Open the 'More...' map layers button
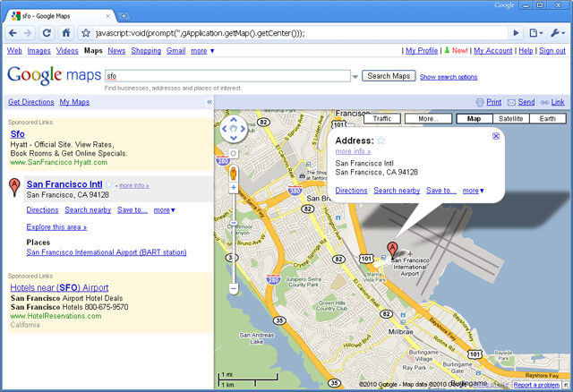Viewport: 573px width, 392px height. point(428,119)
